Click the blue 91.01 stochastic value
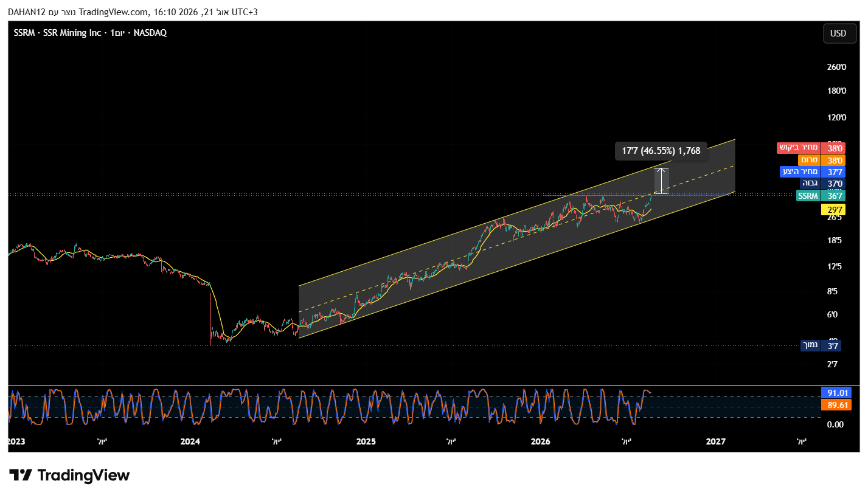 pos(836,393)
